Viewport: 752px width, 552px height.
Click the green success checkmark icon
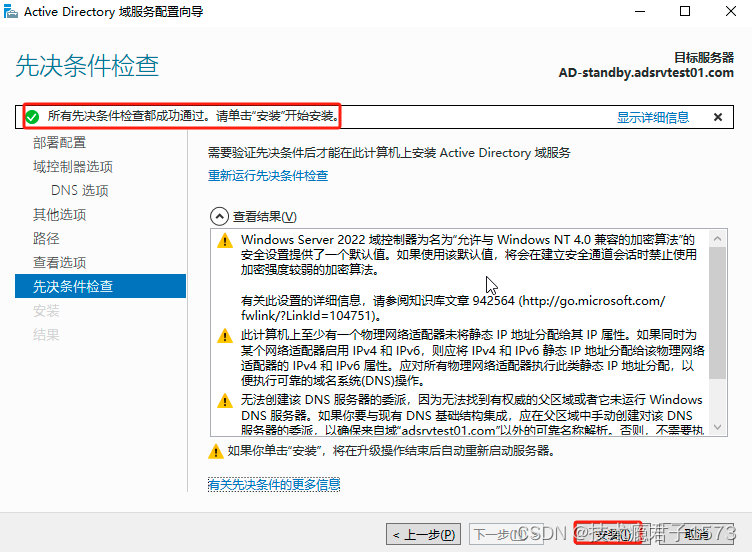(x=32, y=117)
